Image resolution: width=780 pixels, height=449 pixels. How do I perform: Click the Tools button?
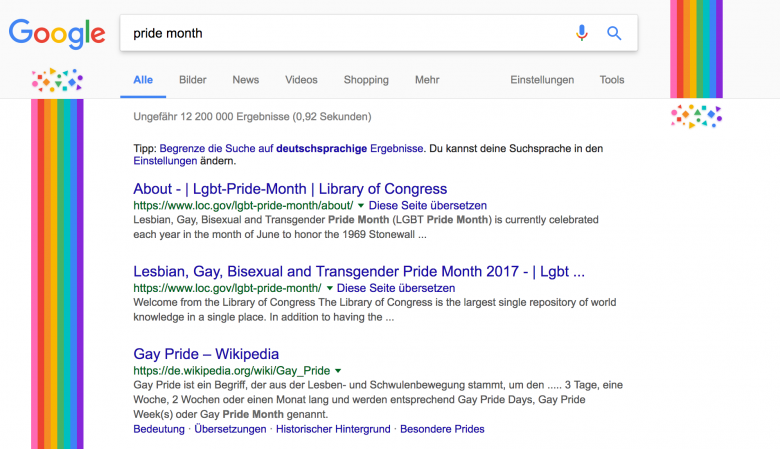coord(612,80)
